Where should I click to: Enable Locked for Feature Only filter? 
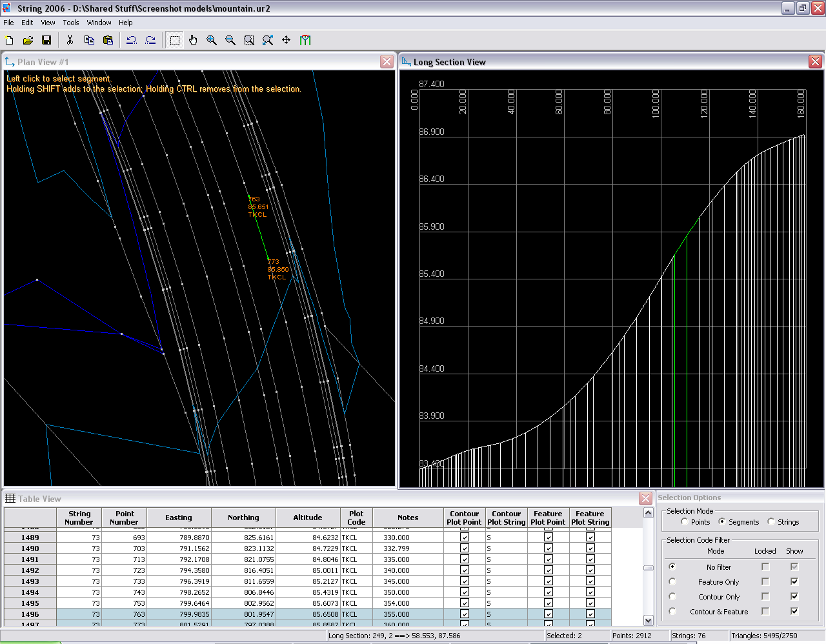pos(765,582)
